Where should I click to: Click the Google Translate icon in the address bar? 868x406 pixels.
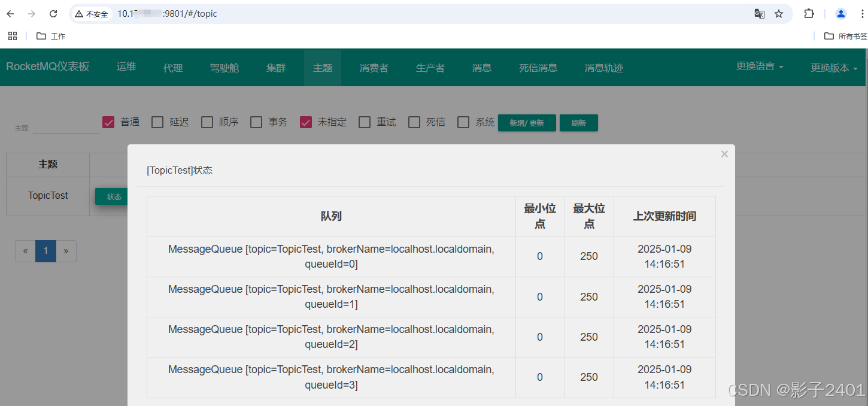click(x=759, y=13)
